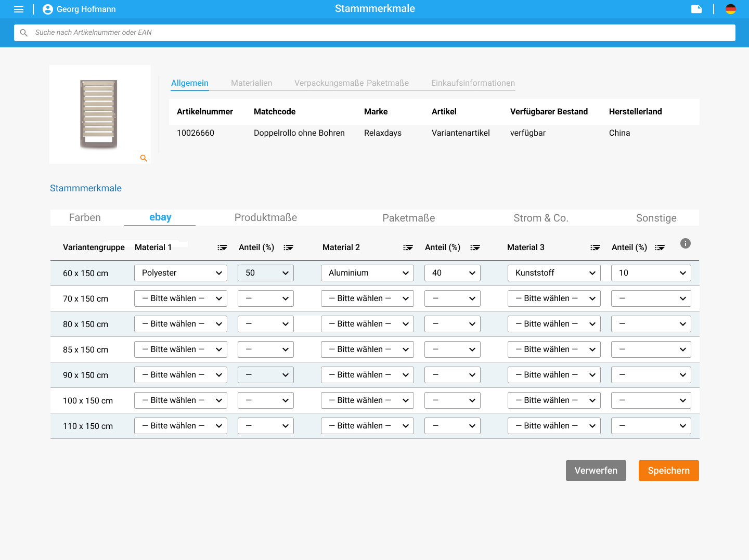Image resolution: width=749 pixels, height=560 pixels.
Task: Click the Variantengruppe column header
Action: pyautogui.click(x=94, y=248)
